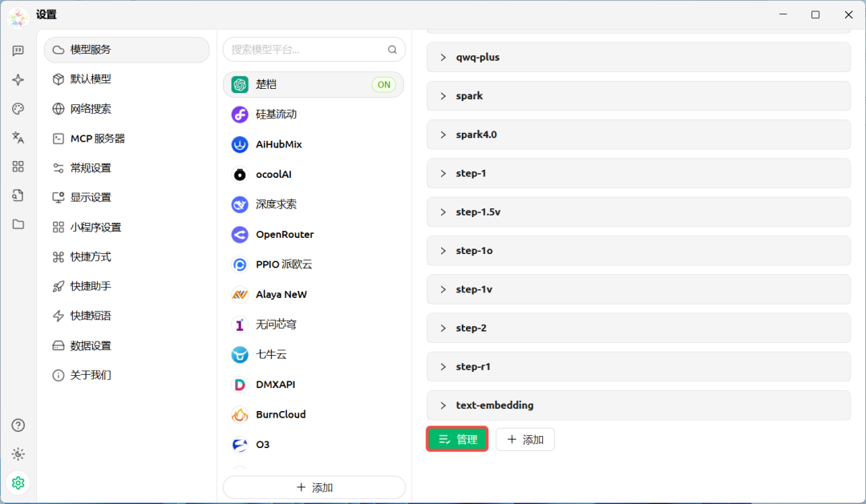866x504 pixels.
Task: Toggle the theme brightness icon
Action: (18, 454)
